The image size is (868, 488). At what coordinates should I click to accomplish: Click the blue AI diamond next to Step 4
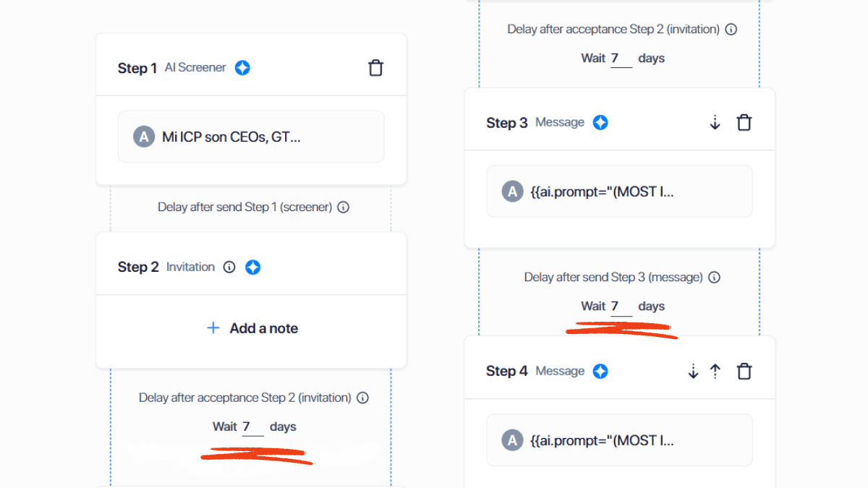600,371
